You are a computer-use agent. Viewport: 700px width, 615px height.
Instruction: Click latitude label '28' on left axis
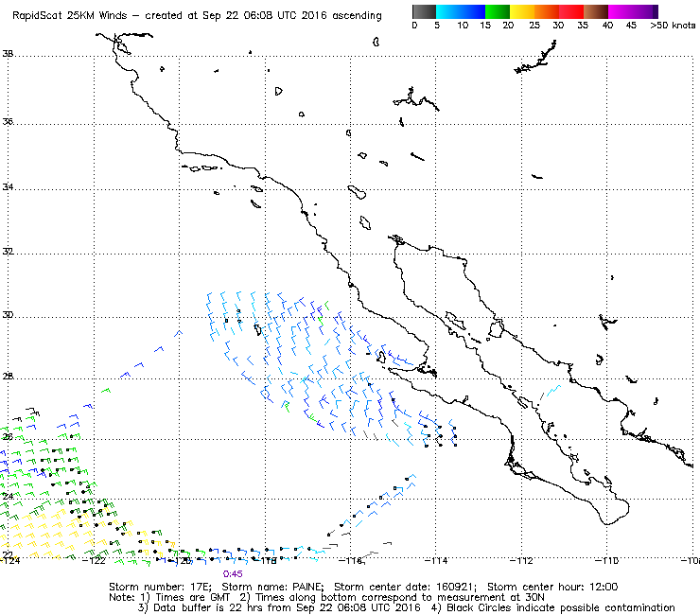coord(8,377)
